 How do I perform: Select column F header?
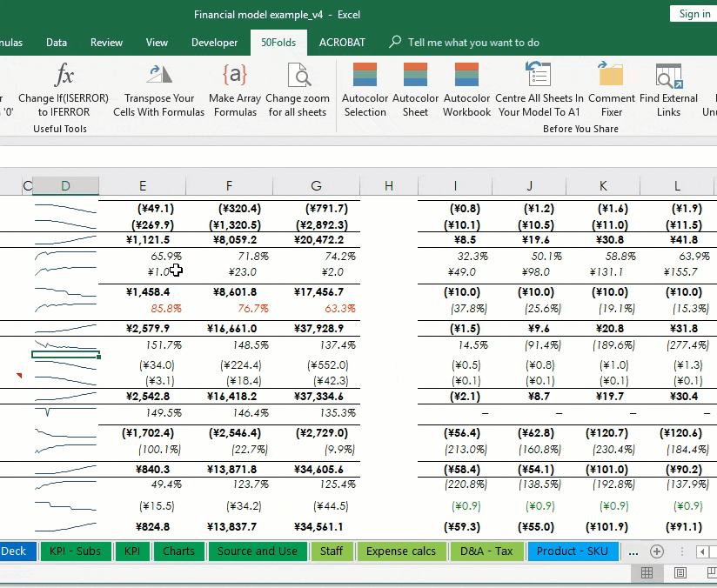229,185
